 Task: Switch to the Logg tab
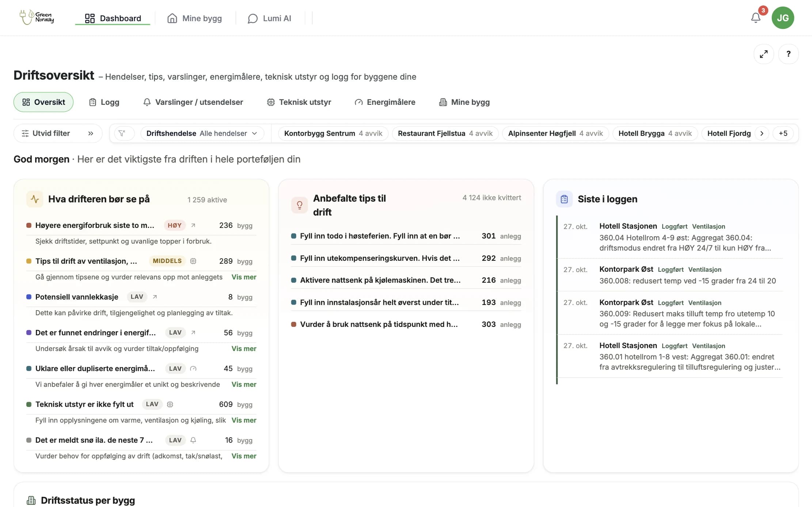[104, 102]
